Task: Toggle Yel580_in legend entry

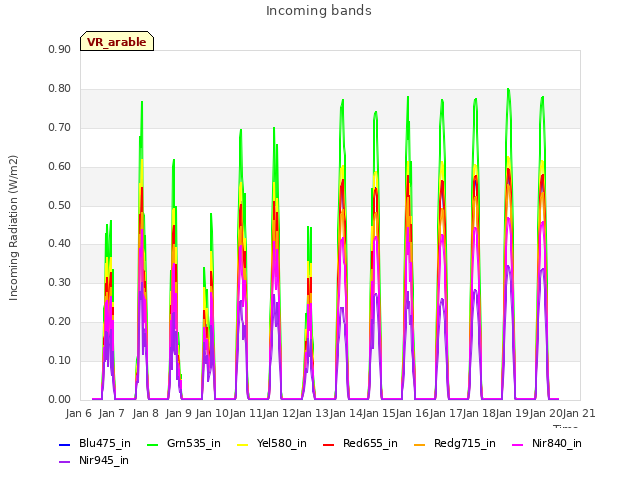Action: pos(272,443)
